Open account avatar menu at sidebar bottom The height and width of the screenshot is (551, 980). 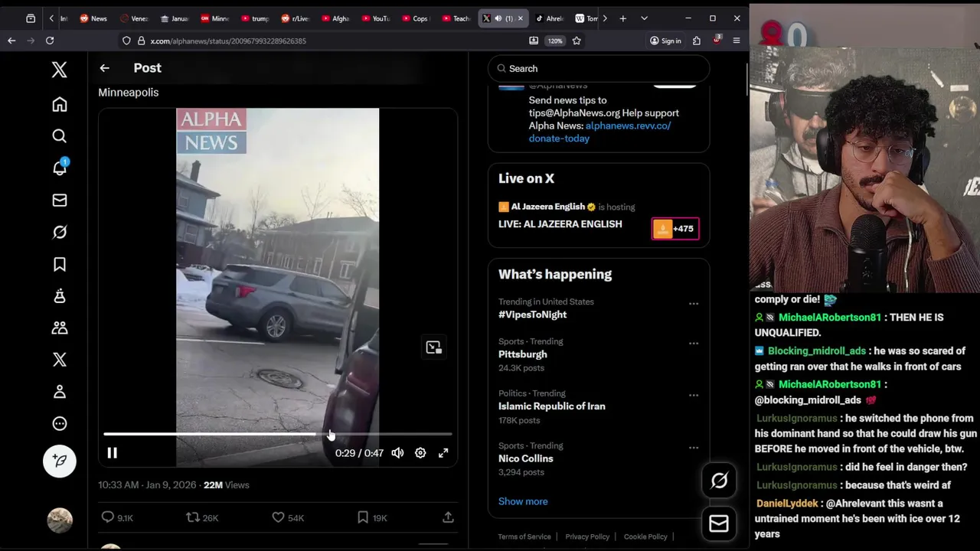pyautogui.click(x=59, y=520)
